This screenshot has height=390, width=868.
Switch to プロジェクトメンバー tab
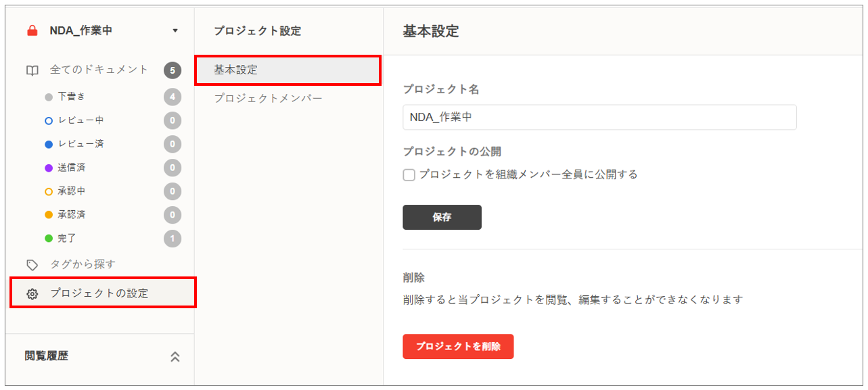click(268, 99)
